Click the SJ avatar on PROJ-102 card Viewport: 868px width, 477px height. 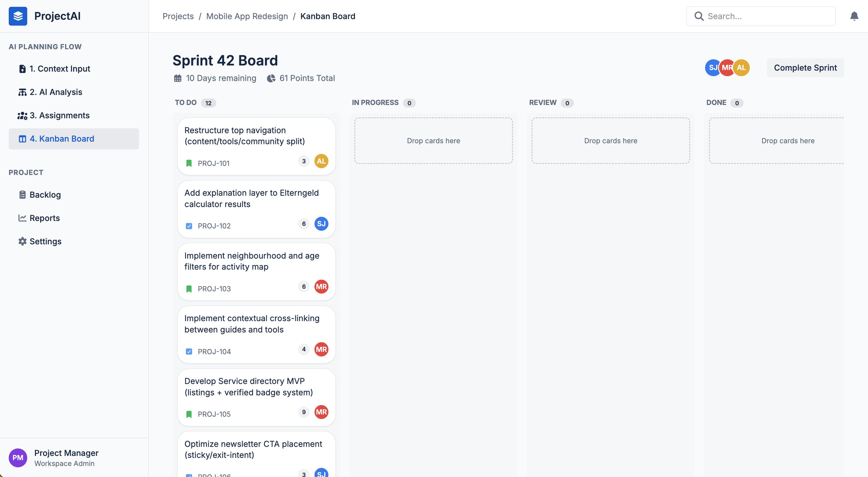[x=321, y=224]
